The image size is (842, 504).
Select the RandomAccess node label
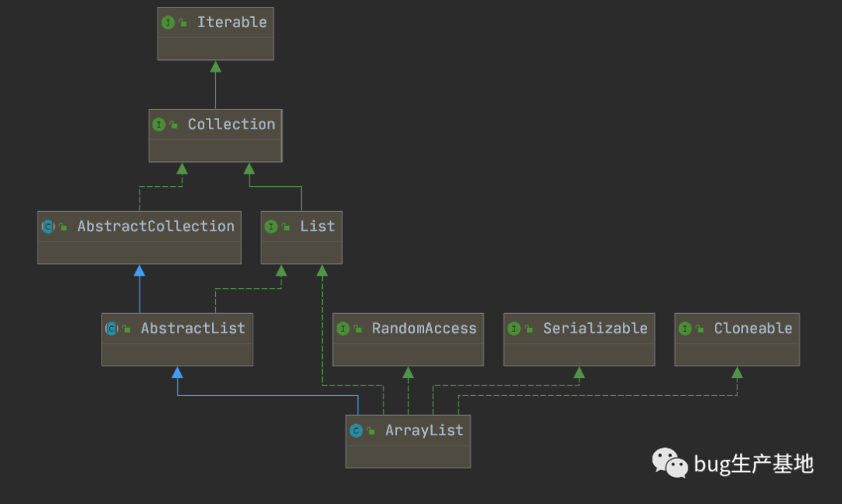point(424,329)
